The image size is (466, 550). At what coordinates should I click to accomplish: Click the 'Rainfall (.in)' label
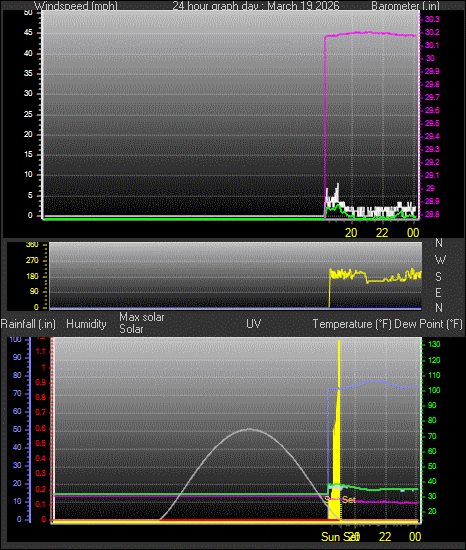pyautogui.click(x=28, y=324)
